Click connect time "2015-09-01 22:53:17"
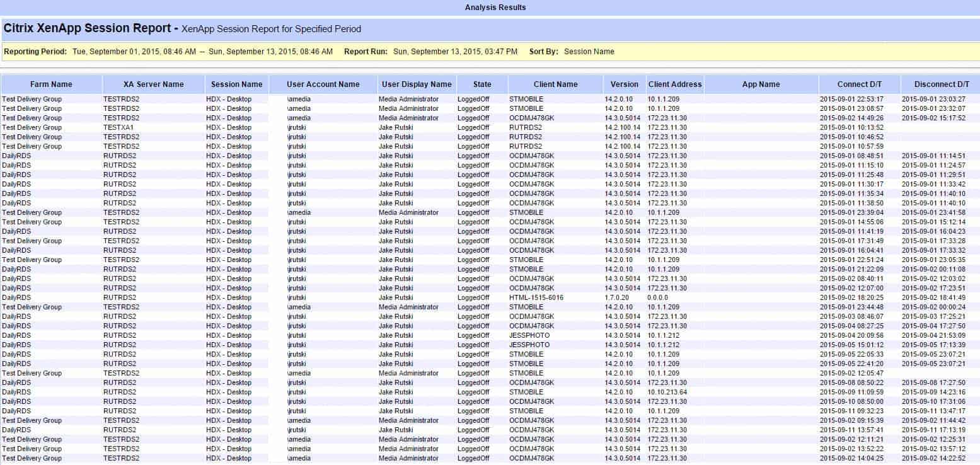The height and width of the screenshot is (465, 980). point(851,99)
